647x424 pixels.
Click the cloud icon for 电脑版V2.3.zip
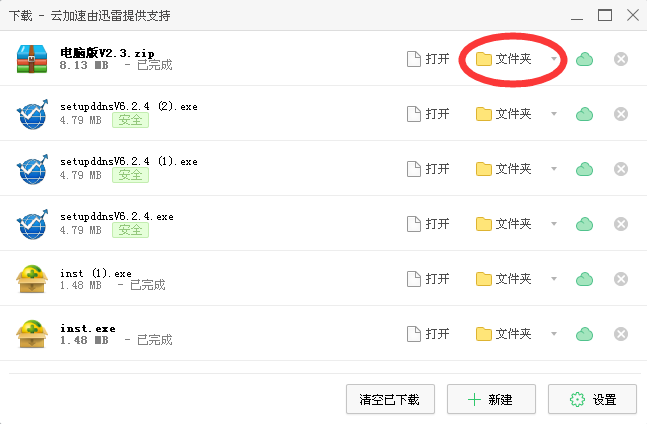coord(584,59)
